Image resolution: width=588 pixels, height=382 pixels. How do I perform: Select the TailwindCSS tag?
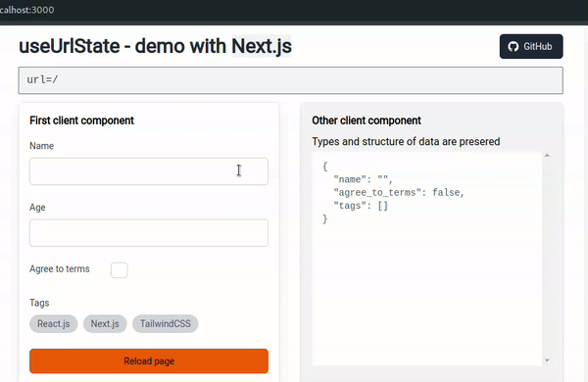click(166, 323)
